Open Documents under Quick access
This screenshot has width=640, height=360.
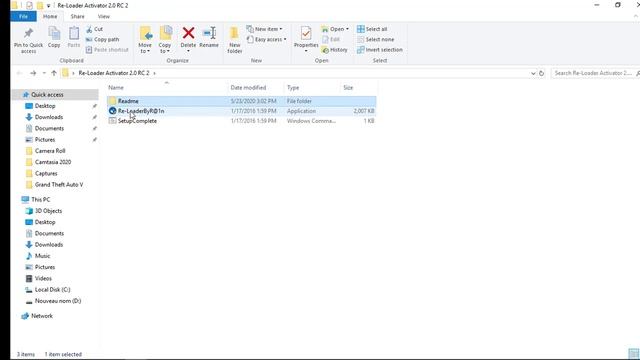[x=49, y=129]
